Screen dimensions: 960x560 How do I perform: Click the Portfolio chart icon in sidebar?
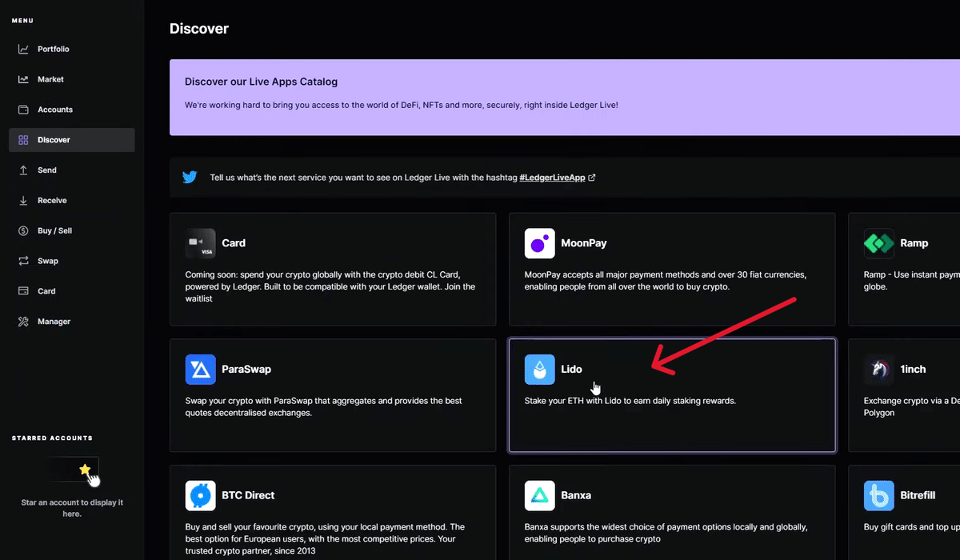coord(23,50)
